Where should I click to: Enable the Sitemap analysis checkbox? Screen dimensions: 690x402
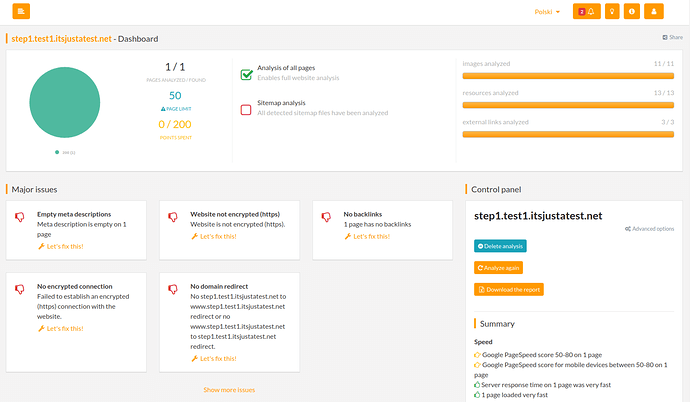(x=246, y=109)
